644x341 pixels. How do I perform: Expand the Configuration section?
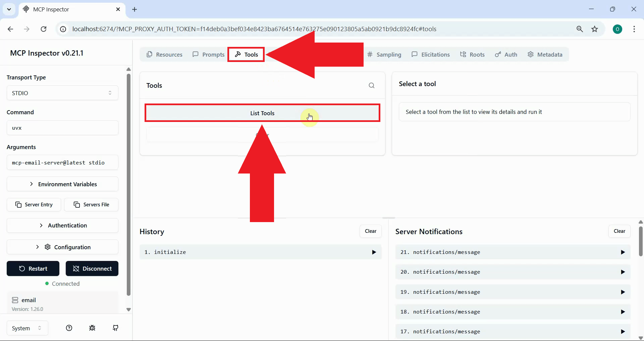(62, 247)
